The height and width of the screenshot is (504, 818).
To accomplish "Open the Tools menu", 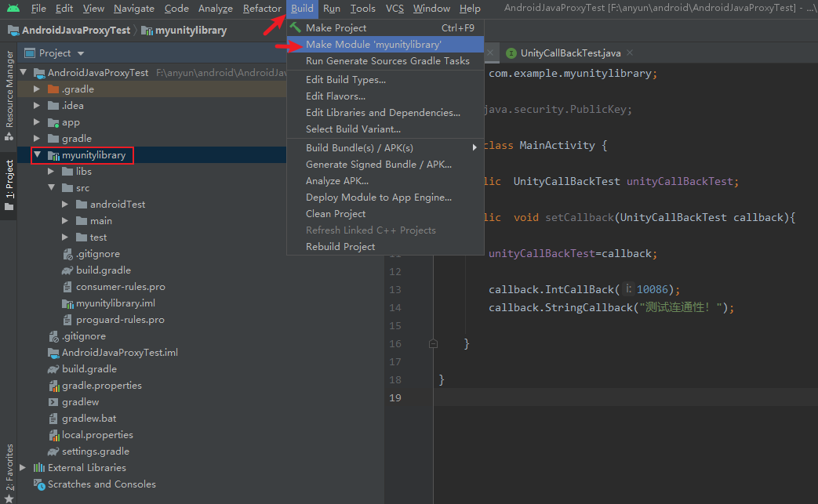I will click(362, 9).
